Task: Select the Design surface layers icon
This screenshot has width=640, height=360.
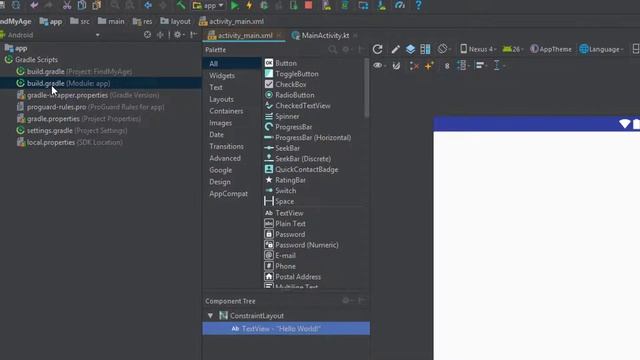Action: [x=410, y=49]
